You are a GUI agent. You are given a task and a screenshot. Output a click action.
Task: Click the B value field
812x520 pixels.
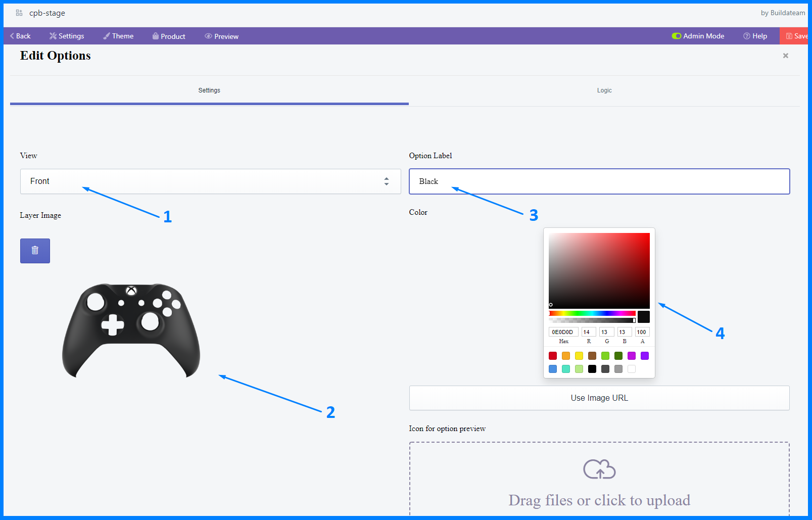click(625, 332)
